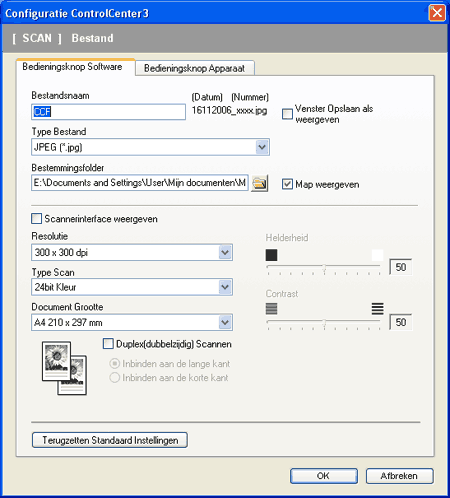Switch to Bedieningsknop Apparaat tab
Screen dimensions: 450x498
coord(195,68)
